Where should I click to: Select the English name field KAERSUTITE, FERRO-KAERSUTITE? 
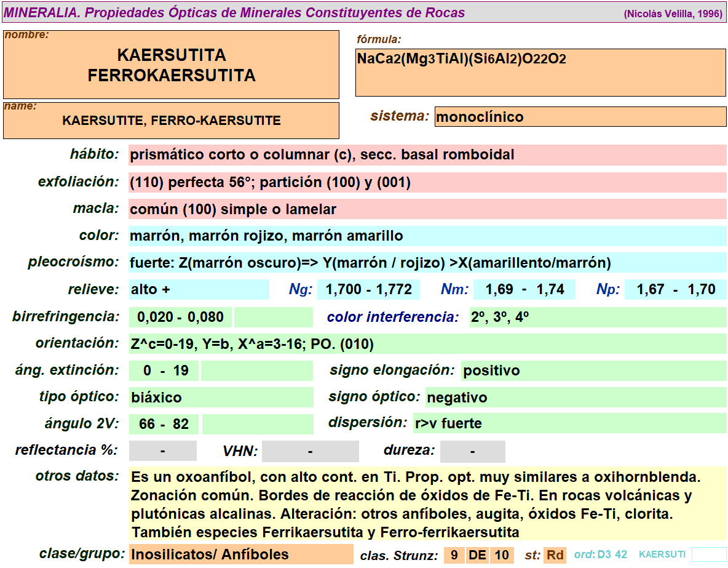click(171, 121)
